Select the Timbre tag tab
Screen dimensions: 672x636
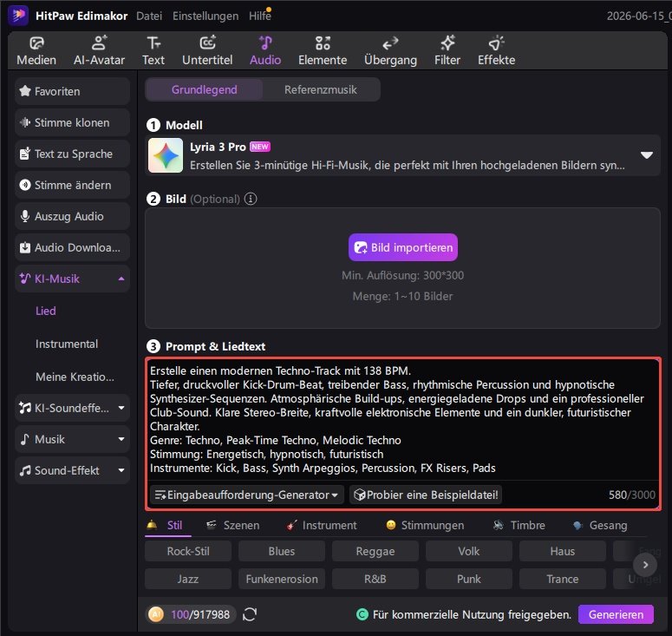519,525
